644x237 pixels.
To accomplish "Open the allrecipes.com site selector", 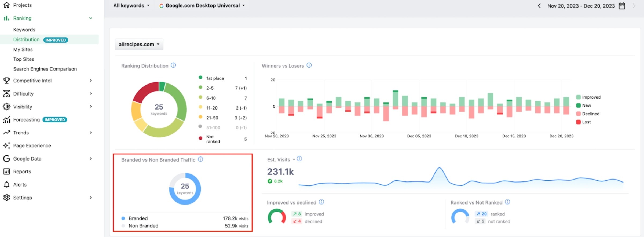I will (139, 44).
